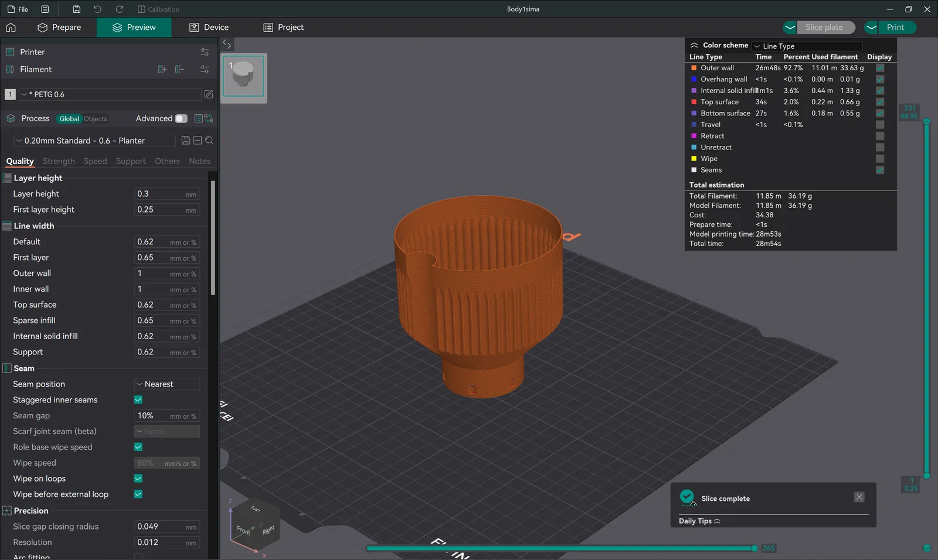Collapse the left sidebar panel arrow
This screenshot has width=938, height=560.
click(227, 44)
